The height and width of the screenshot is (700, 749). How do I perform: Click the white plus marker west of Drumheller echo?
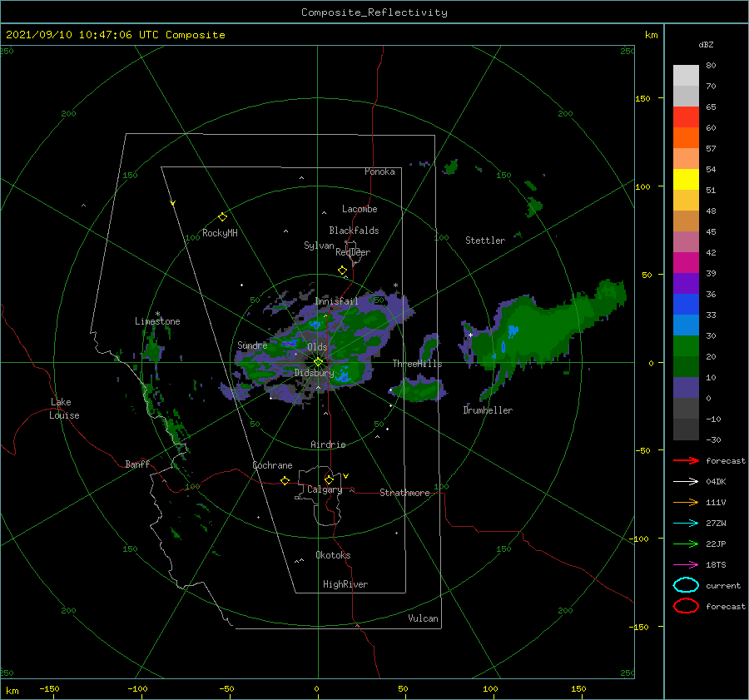pyautogui.click(x=470, y=335)
